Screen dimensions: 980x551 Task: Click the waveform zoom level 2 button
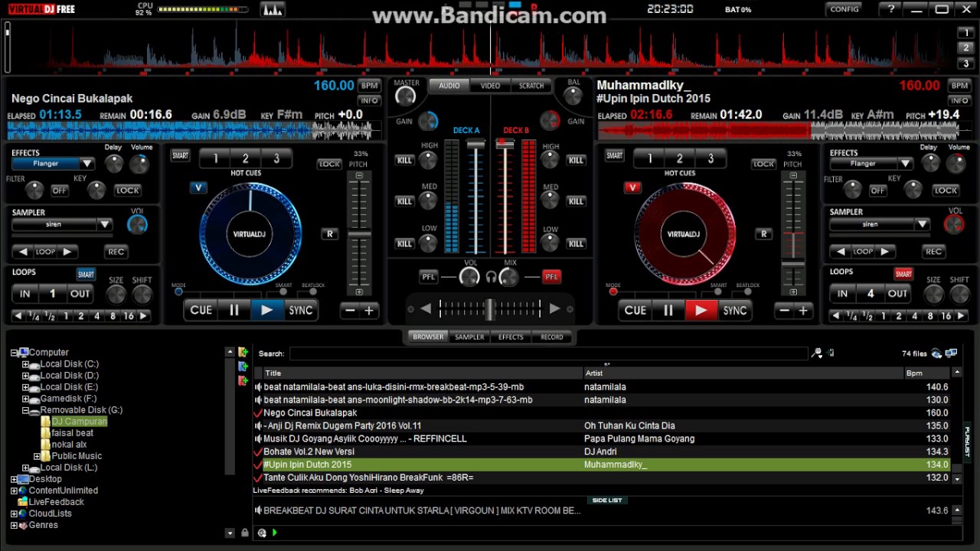965,47
